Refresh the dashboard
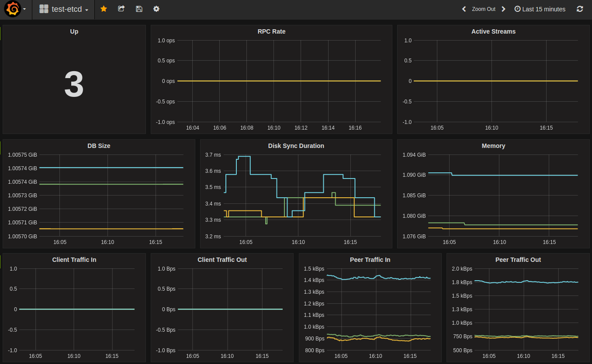The width and height of the screenshot is (592, 364). pos(579,9)
